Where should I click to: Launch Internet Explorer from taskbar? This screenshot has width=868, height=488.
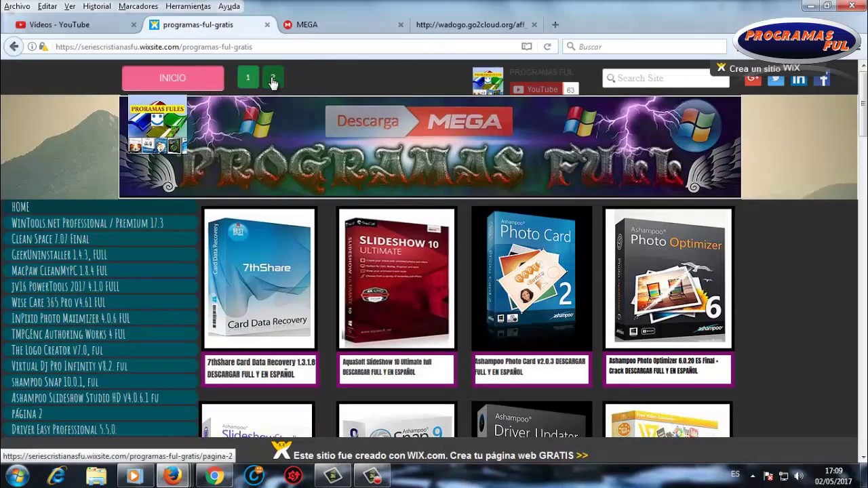click(57, 476)
